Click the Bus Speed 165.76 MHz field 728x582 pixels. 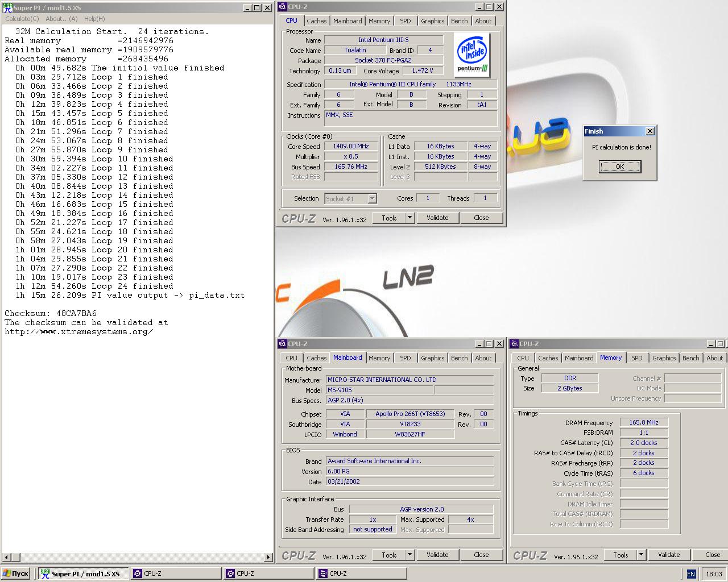coord(351,167)
